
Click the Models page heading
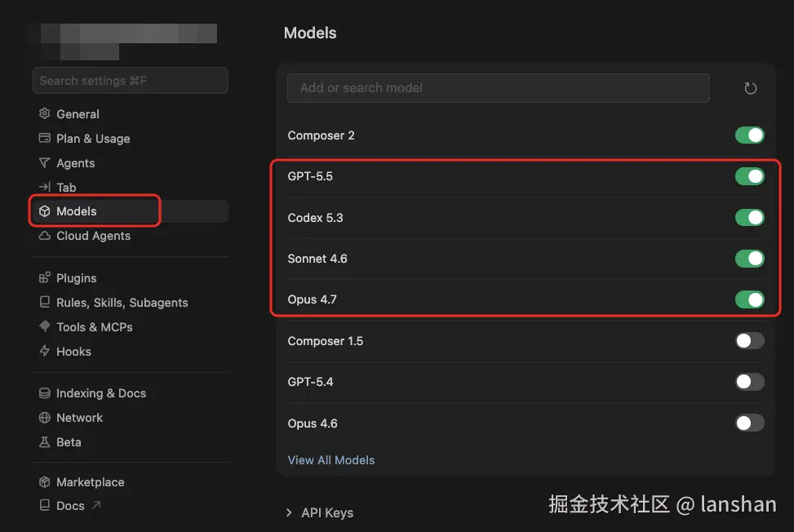310,33
